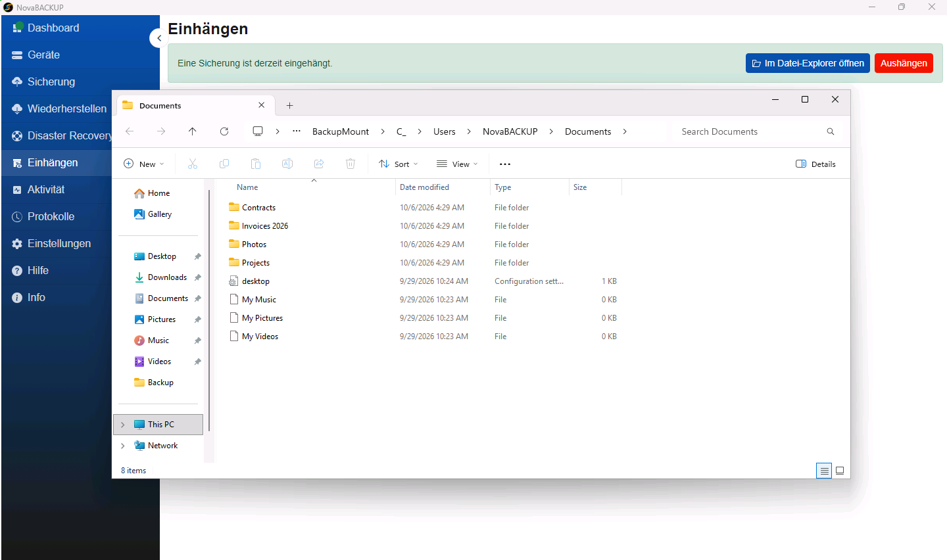Image resolution: width=947 pixels, height=560 pixels.
Task: Expand hidden breadcrumb path ellipsis
Action: 297,131
